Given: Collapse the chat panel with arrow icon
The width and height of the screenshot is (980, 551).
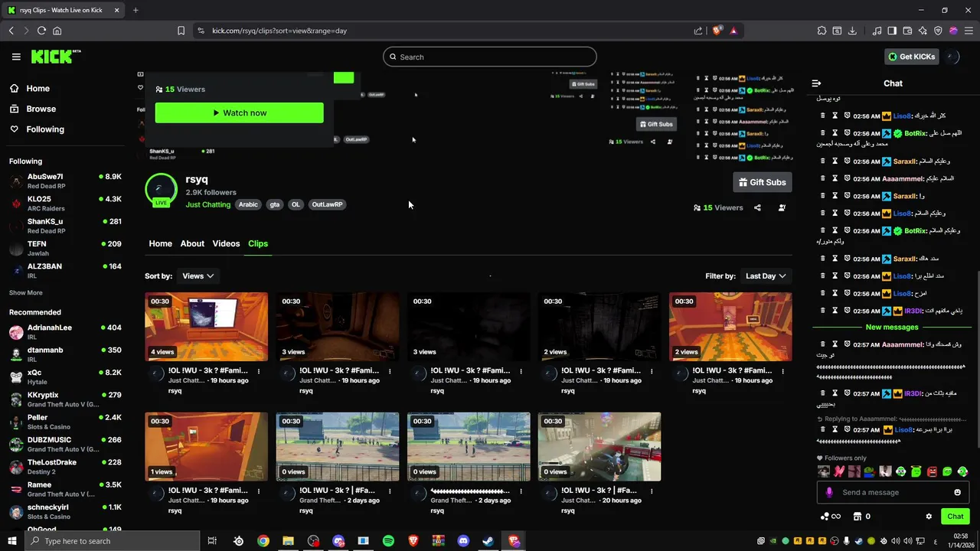Looking at the screenshot, I should click(x=816, y=83).
